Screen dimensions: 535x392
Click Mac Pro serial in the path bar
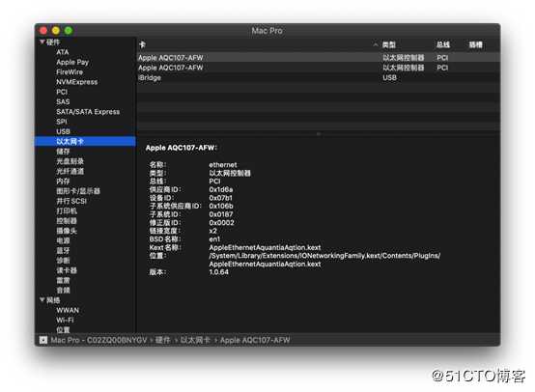pos(99,340)
